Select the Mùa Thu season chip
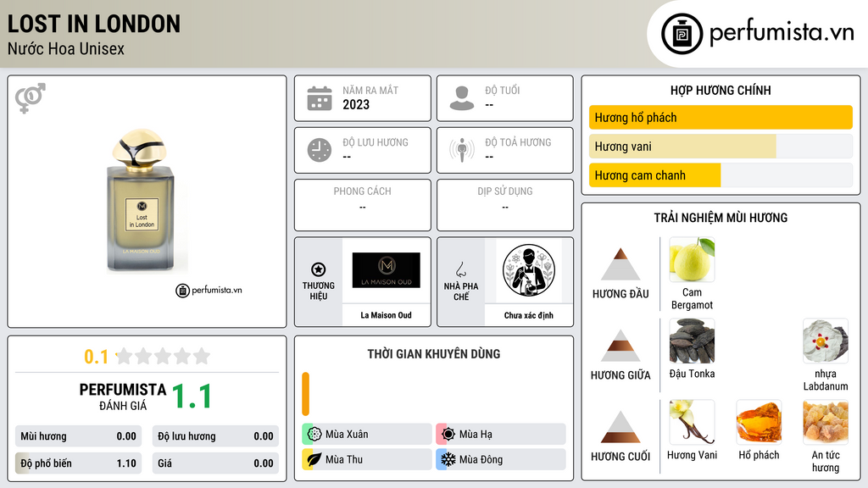 [367, 459]
